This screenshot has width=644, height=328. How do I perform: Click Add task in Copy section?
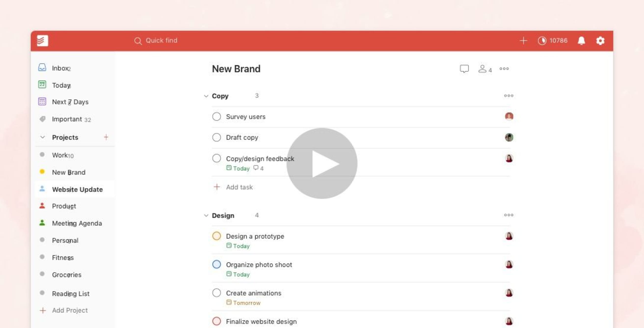pos(233,187)
